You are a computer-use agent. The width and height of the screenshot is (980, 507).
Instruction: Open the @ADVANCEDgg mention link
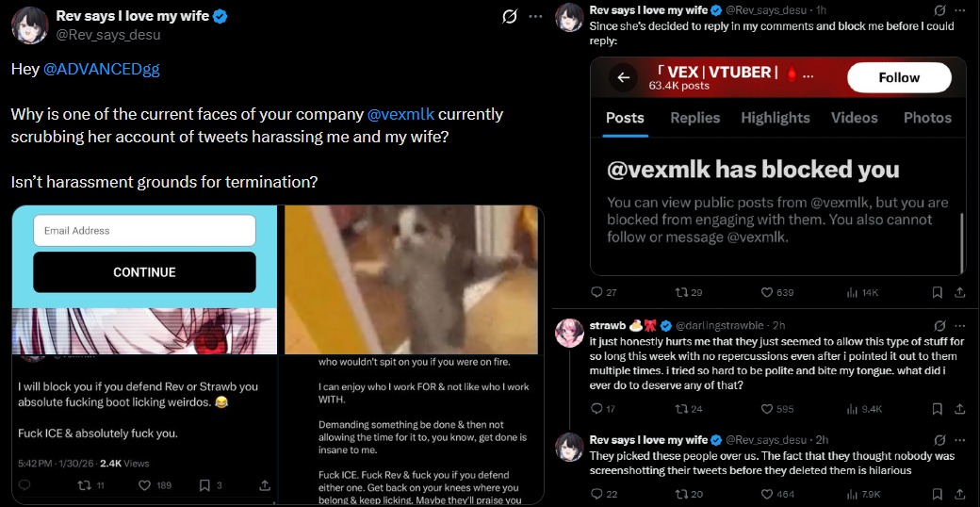101,70
